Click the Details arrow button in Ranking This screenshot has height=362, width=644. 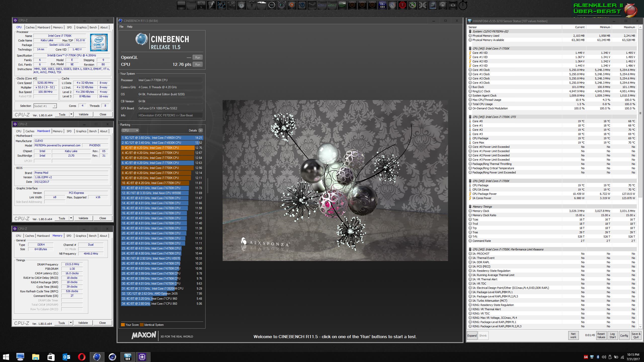[200, 130]
